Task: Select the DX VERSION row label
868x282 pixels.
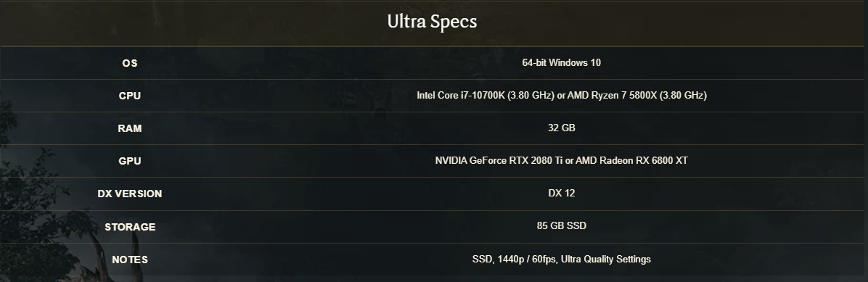Action: tap(129, 194)
